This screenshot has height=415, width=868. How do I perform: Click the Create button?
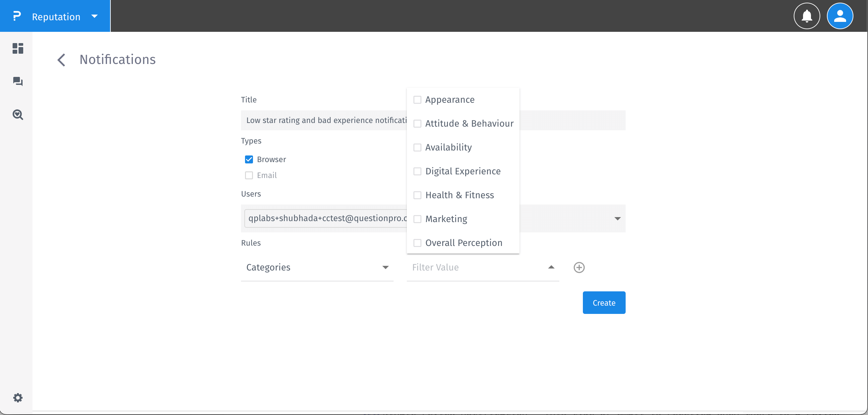coord(603,303)
